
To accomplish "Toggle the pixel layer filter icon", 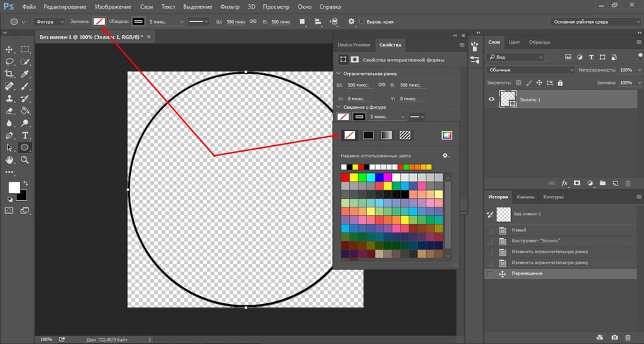I will pos(568,57).
